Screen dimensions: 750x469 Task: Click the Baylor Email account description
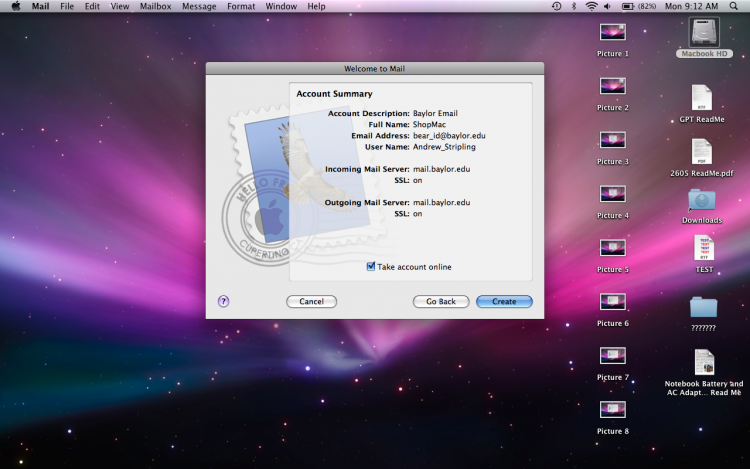coord(435,113)
